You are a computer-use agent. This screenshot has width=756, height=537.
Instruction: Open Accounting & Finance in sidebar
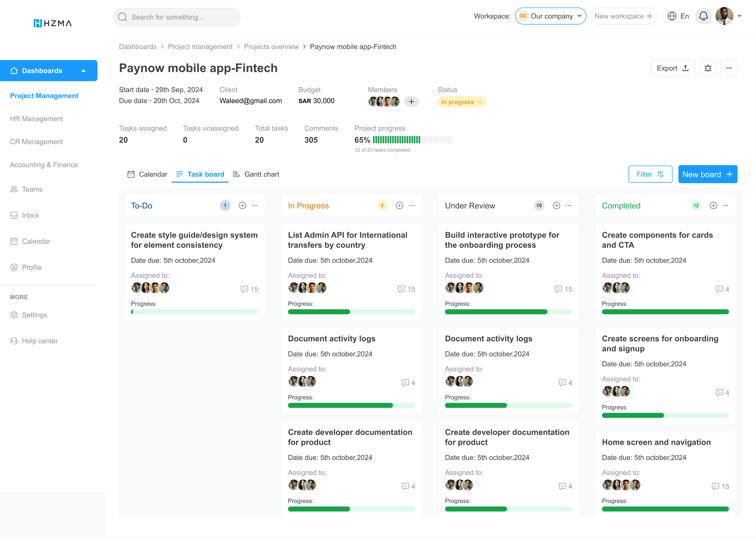point(44,165)
